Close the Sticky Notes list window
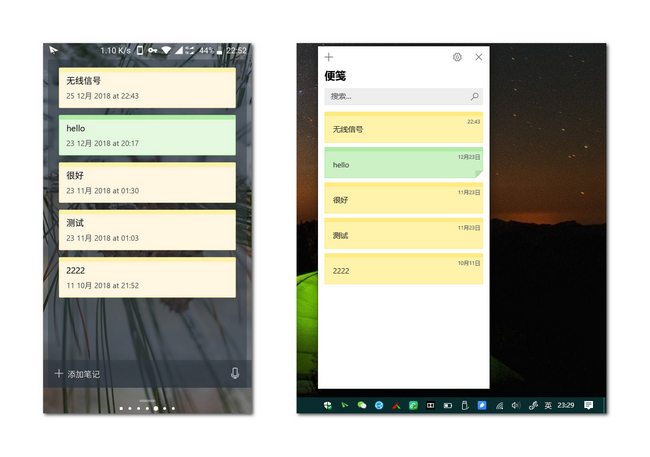 click(x=478, y=58)
